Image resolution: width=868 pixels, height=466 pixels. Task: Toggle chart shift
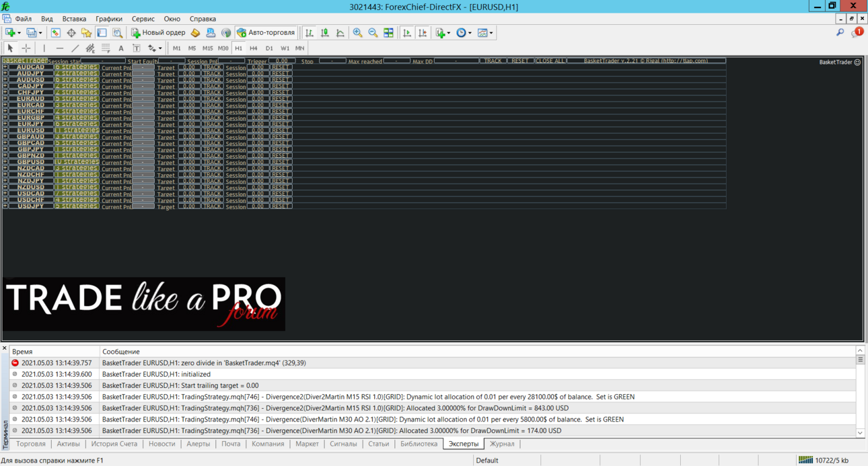[x=423, y=32]
